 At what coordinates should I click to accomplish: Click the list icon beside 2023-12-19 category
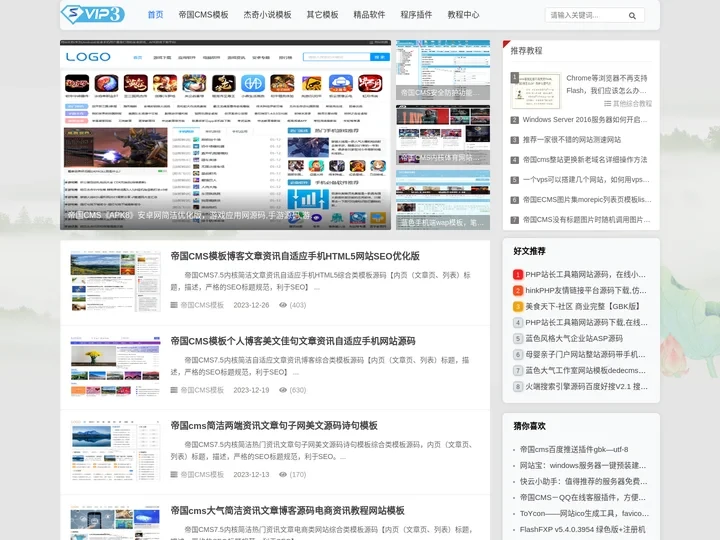tap(174, 390)
